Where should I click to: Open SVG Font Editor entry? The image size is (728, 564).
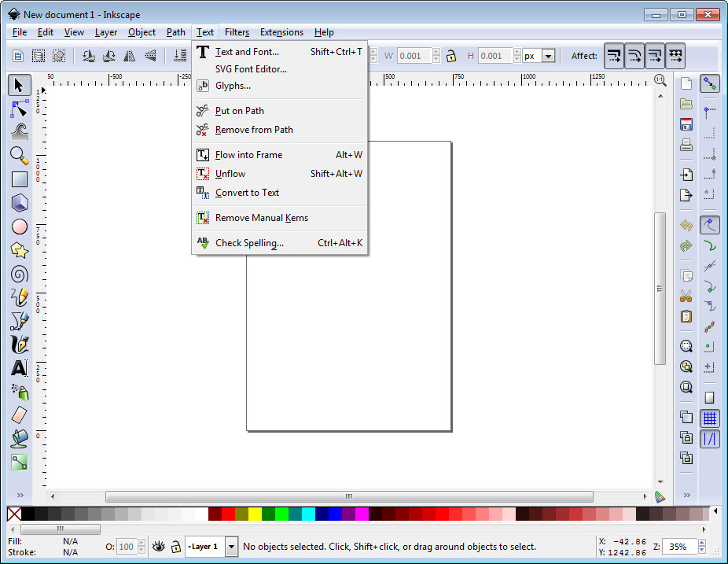279,68
